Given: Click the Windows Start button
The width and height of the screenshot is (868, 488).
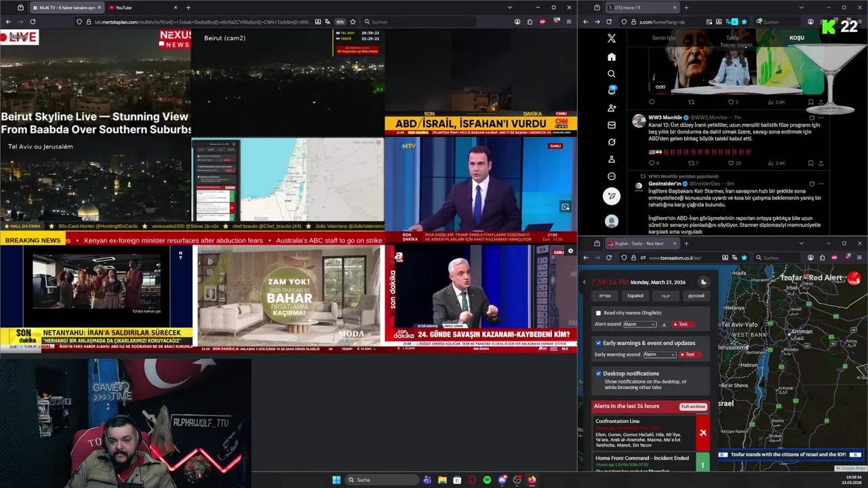Looking at the screenshot, I should pos(336,480).
